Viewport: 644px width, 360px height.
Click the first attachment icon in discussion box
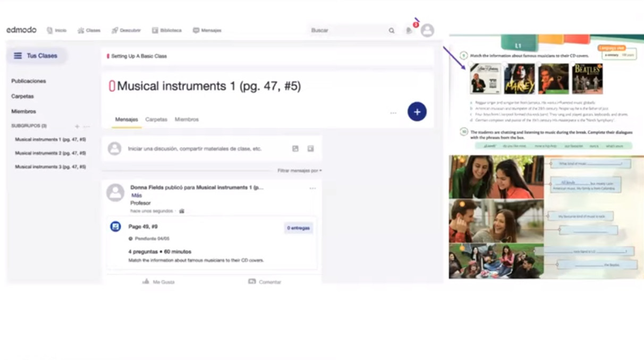pyautogui.click(x=295, y=149)
